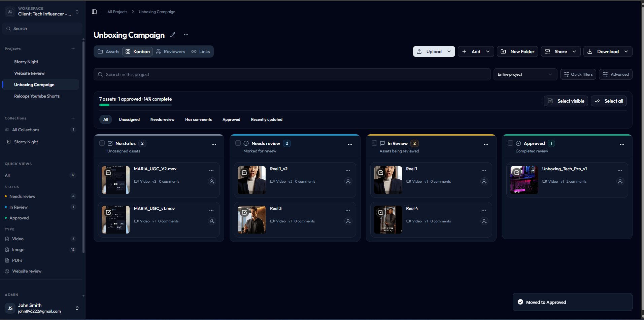The height and width of the screenshot is (320, 644).
Task: Expand the workspace switcher
Action: point(77,12)
